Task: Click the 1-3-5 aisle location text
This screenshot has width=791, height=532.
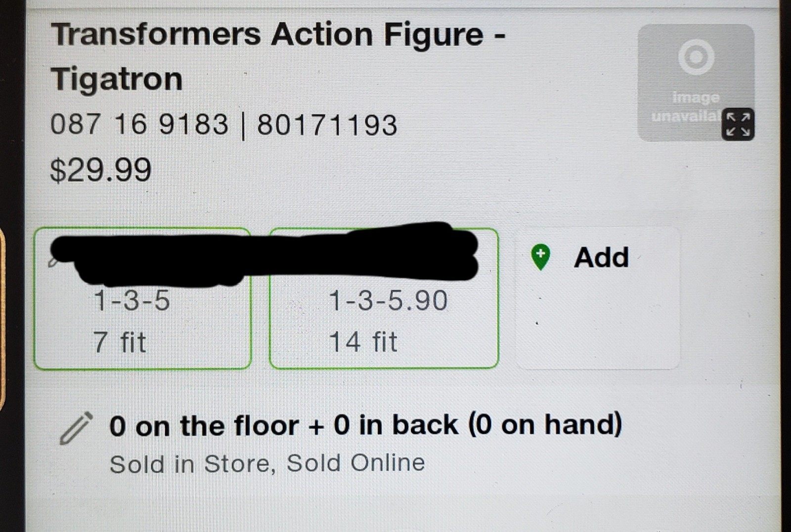Action: pyautogui.click(x=132, y=300)
